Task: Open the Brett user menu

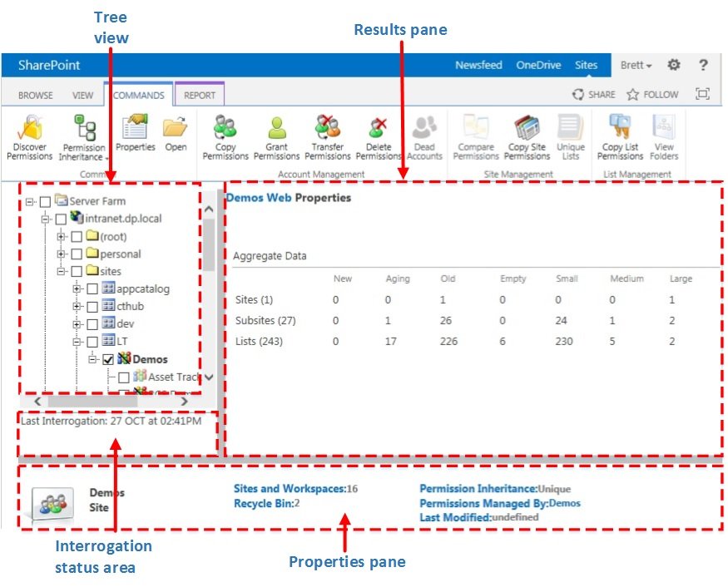Action: click(636, 65)
